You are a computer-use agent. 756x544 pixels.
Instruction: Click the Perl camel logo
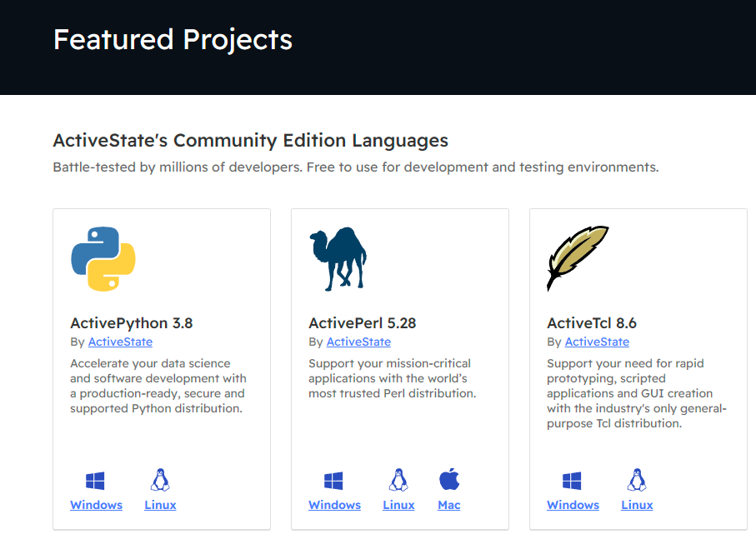338,259
